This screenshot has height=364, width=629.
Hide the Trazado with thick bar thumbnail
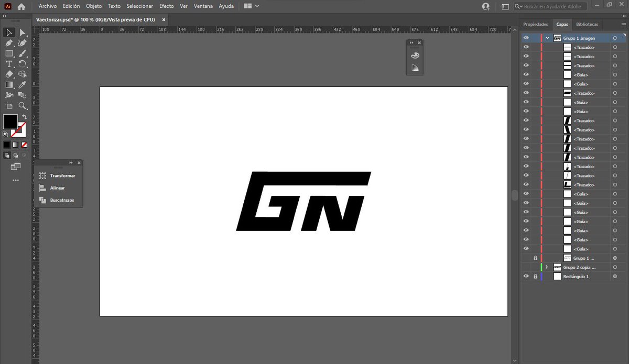(526, 93)
